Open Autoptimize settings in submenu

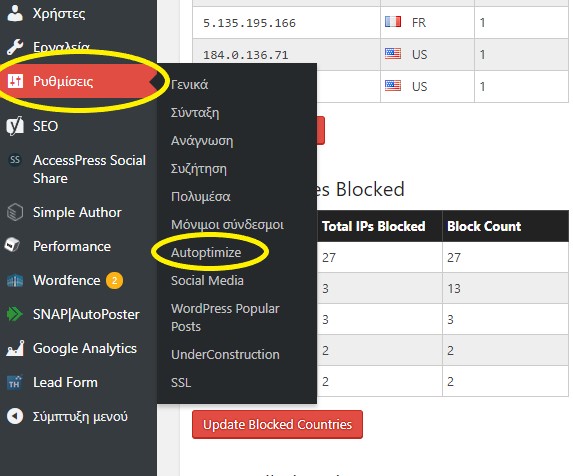206,252
